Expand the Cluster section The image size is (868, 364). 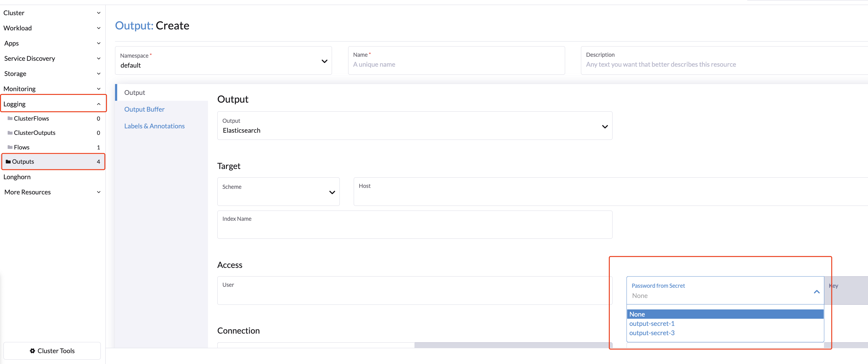[x=98, y=13]
